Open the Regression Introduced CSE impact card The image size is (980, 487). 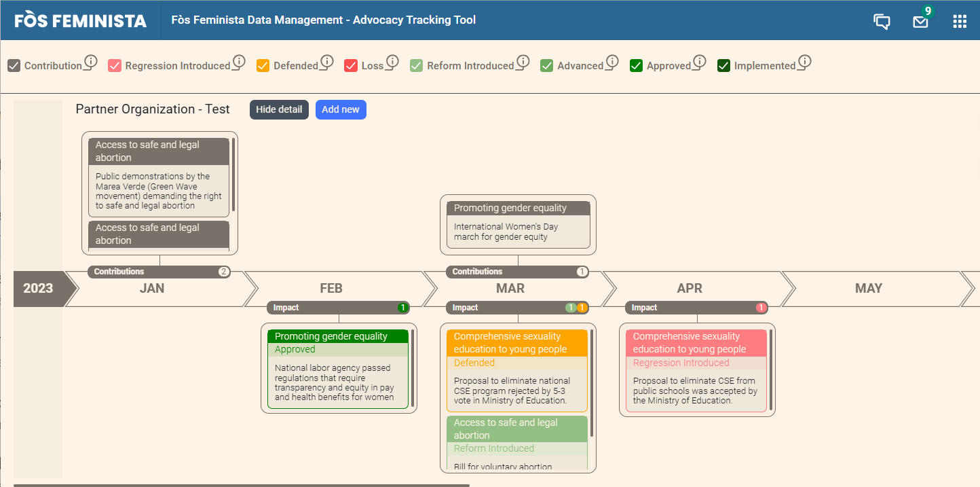click(x=696, y=371)
